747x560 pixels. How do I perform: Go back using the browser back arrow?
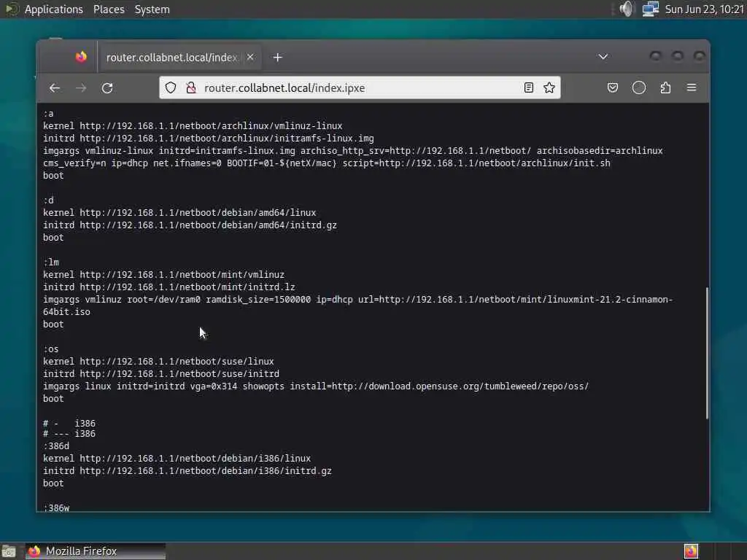point(55,88)
